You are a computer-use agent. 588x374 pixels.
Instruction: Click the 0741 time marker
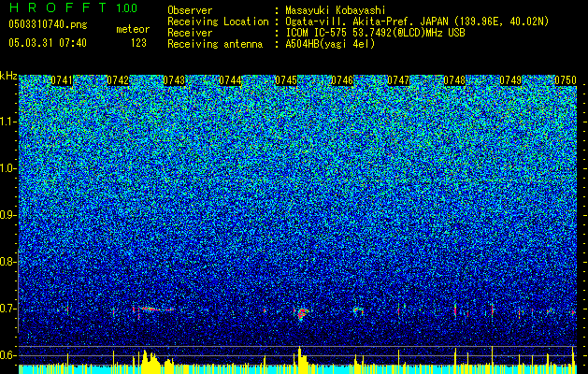coord(62,80)
